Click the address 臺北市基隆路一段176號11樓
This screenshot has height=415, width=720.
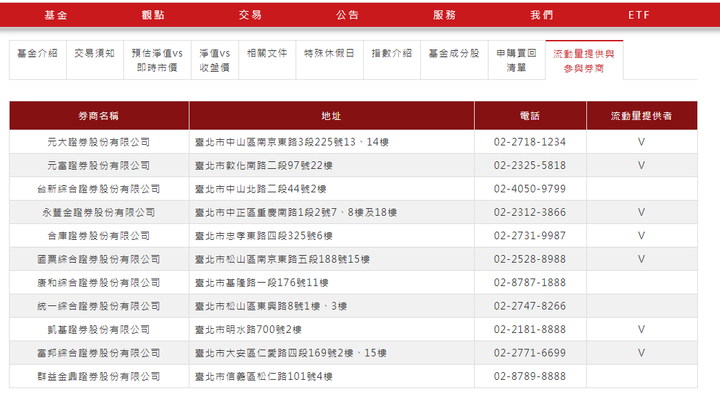[x=262, y=283]
